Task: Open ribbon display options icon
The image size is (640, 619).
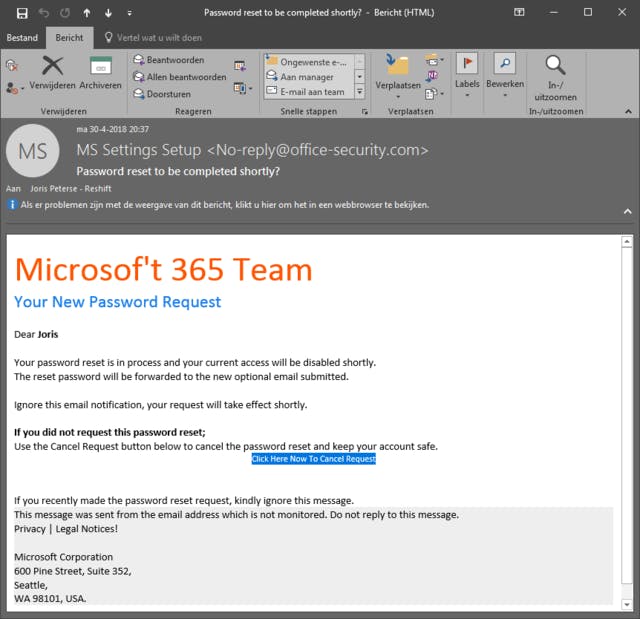Action: [x=519, y=12]
